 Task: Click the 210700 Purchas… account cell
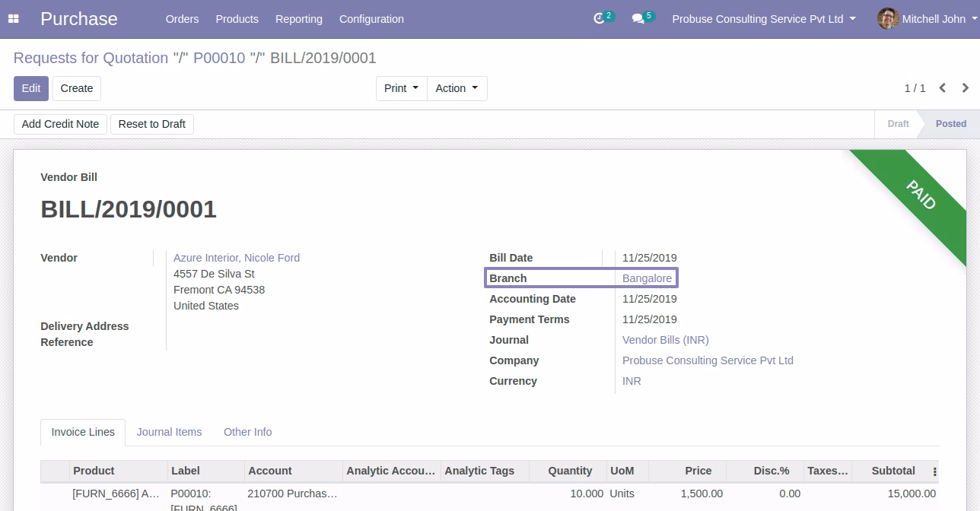[x=292, y=494]
